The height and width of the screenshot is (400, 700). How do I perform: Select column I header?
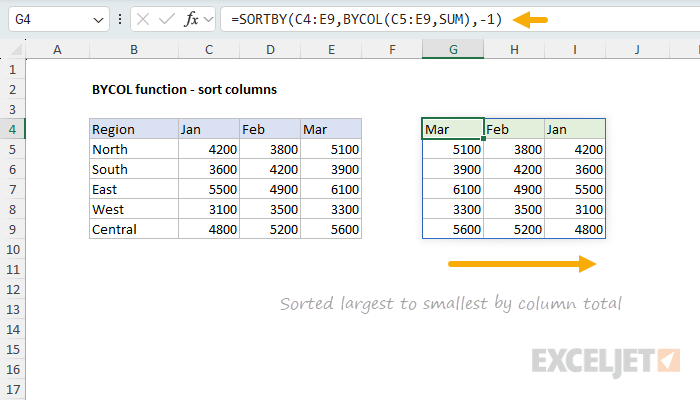tap(575, 50)
